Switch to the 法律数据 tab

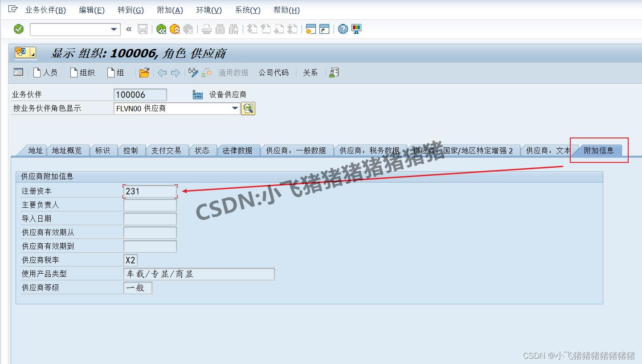click(237, 150)
